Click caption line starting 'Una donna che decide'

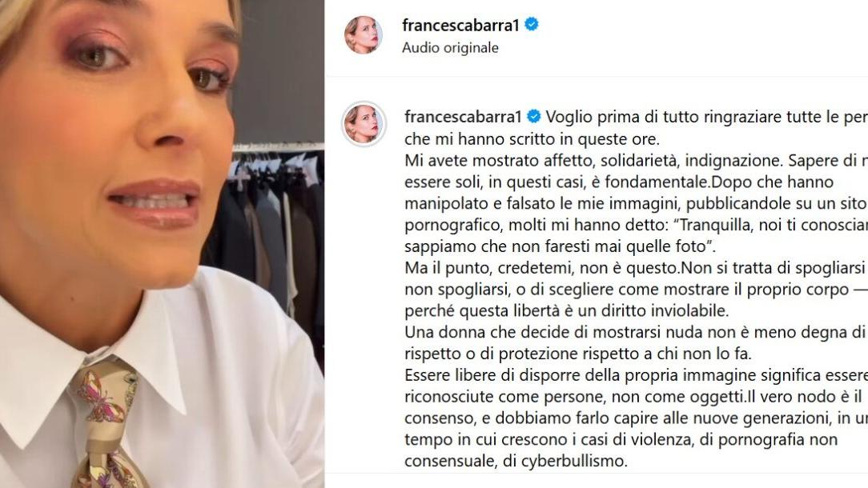[635, 333]
